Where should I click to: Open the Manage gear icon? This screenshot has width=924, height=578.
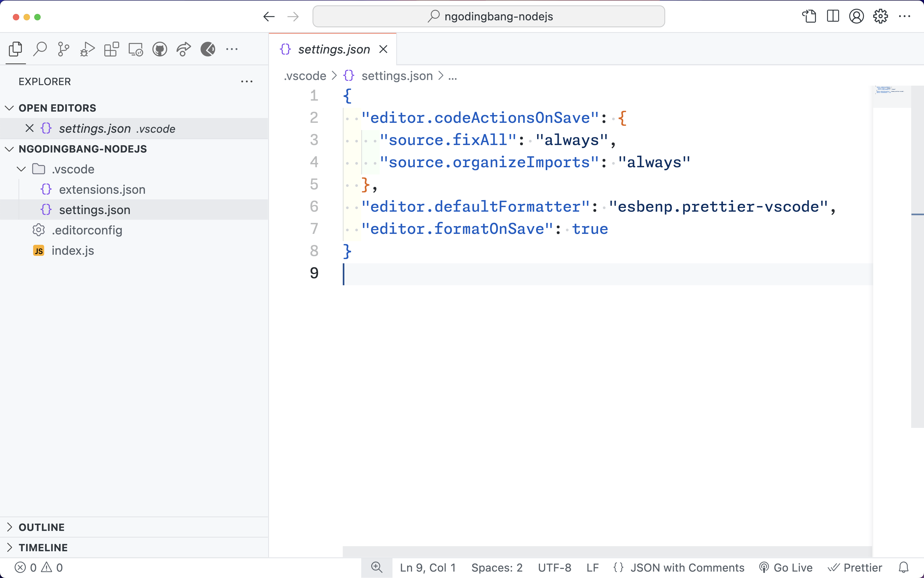pyautogui.click(x=880, y=16)
